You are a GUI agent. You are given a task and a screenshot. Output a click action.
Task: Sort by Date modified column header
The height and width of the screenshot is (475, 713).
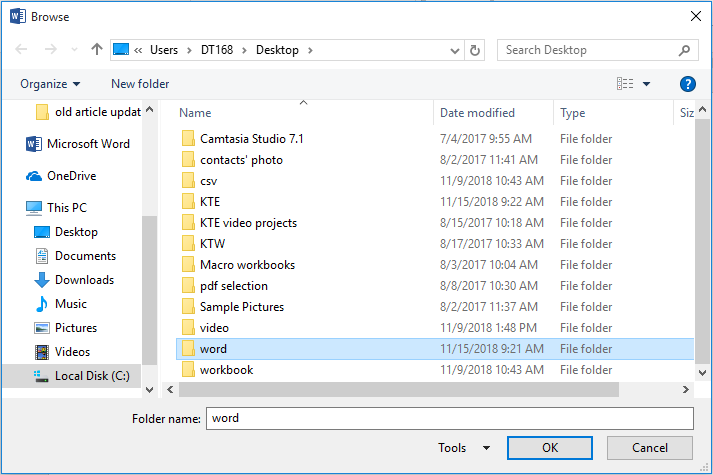click(x=477, y=113)
